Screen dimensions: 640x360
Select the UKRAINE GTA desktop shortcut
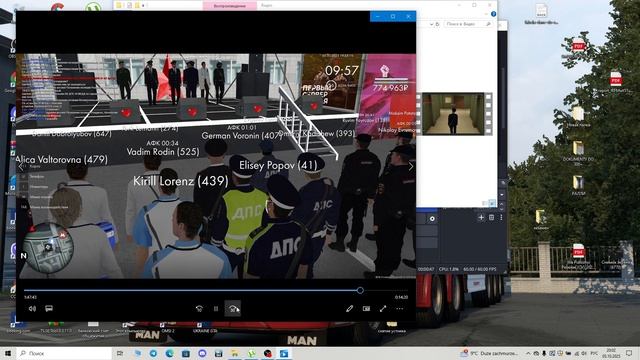point(205,327)
